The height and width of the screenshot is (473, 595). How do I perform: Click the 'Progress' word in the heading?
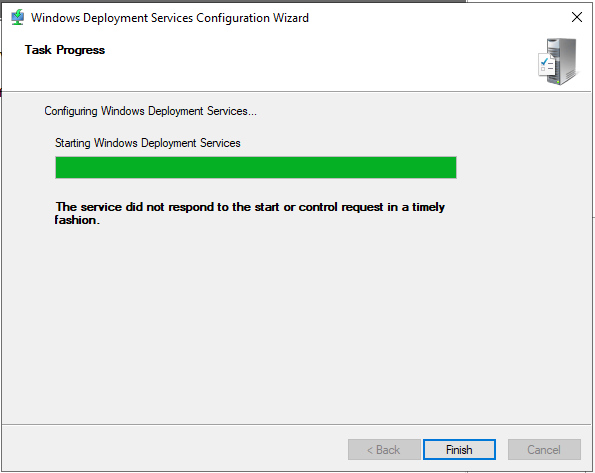coord(80,50)
